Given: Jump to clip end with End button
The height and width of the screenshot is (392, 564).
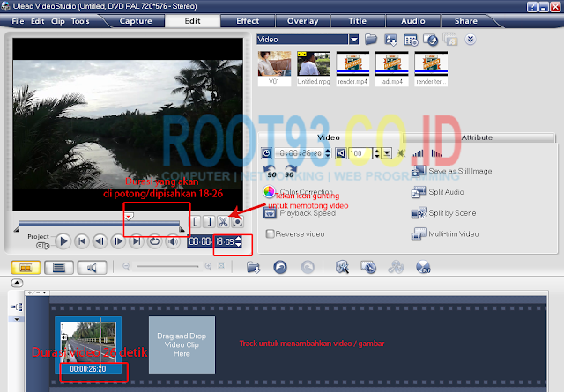Looking at the screenshot, I should (x=137, y=241).
